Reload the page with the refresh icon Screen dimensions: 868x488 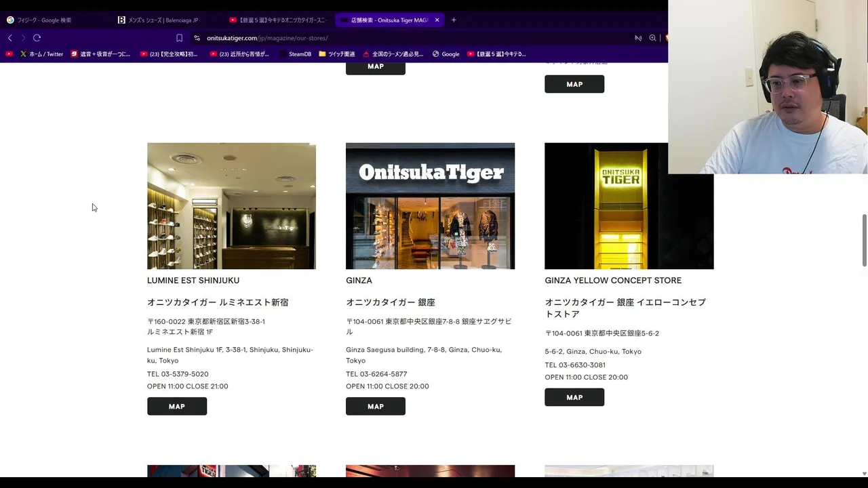(37, 38)
